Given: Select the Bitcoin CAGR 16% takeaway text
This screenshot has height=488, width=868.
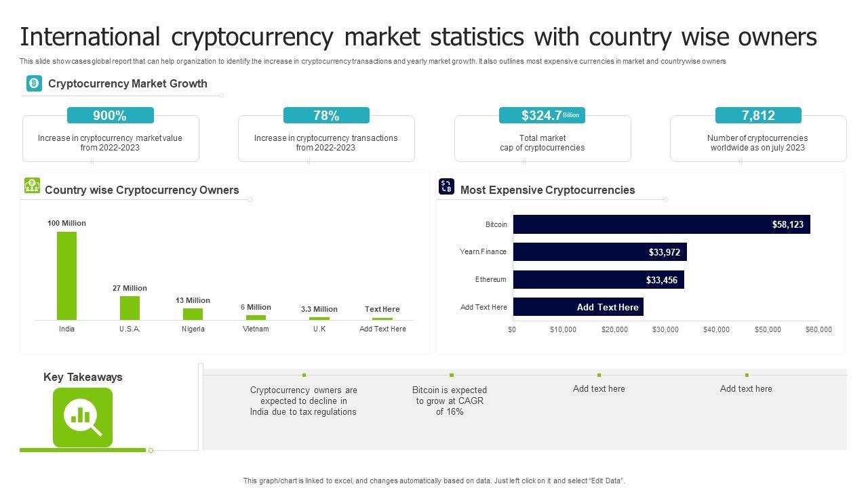Looking at the screenshot, I should [450, 401].
